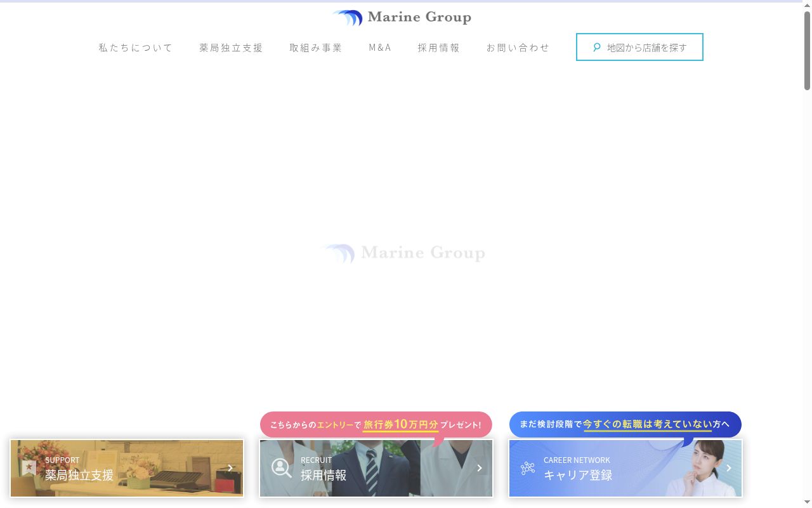This screenshot has height=508, width=812.
Task: Open the 取組み事業 navigation item
Action: 316,48
